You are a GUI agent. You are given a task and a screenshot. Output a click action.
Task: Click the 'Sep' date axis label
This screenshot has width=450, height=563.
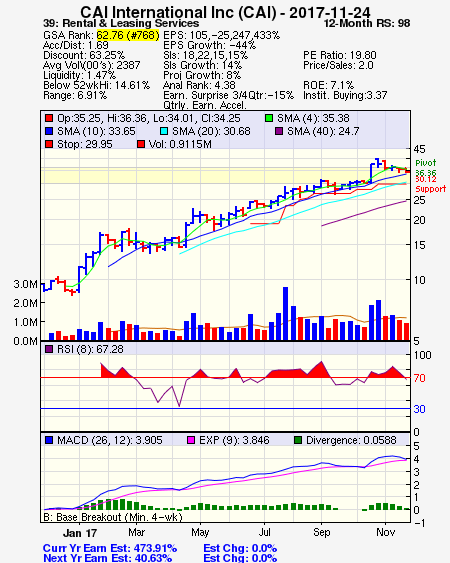pyautogui.click(x=321, y=532)
